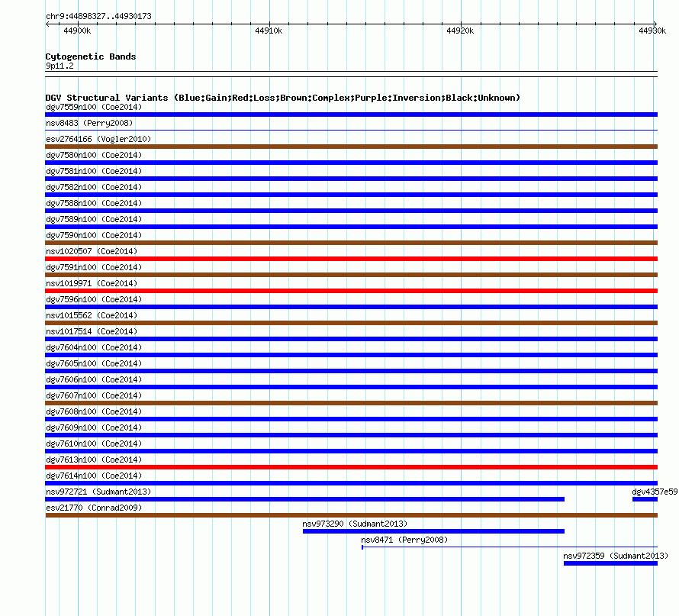Click red bar under dgv7613n100
Image resolution: width=679 pixels, height=616 pixels.
point(351,467)
